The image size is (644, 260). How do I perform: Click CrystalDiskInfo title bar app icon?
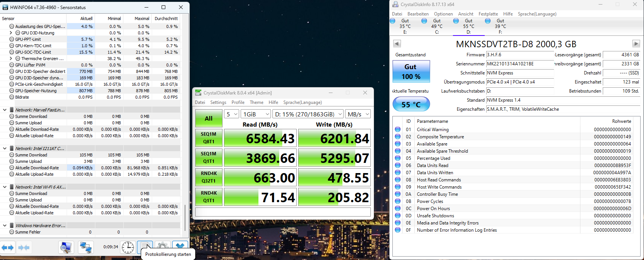395,5
